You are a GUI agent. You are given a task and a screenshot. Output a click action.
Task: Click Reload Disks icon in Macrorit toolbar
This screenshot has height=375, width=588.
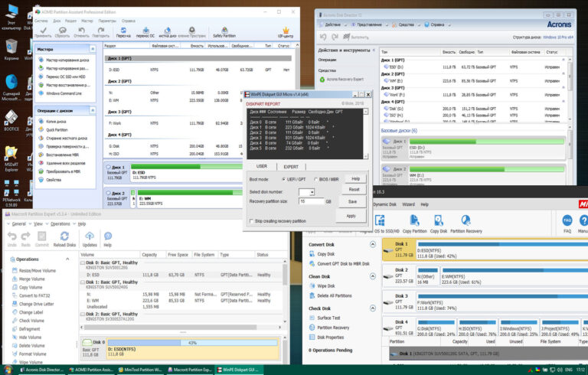[x=64, y=236]
